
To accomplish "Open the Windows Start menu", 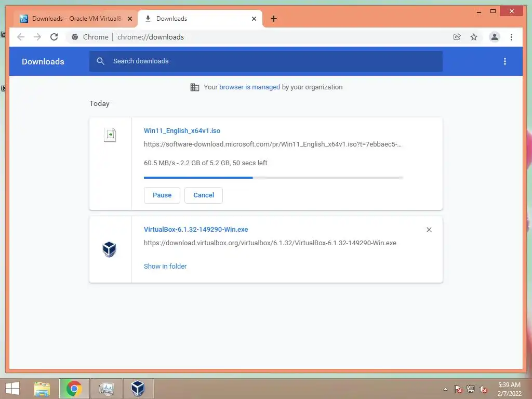I will point(12,389).
